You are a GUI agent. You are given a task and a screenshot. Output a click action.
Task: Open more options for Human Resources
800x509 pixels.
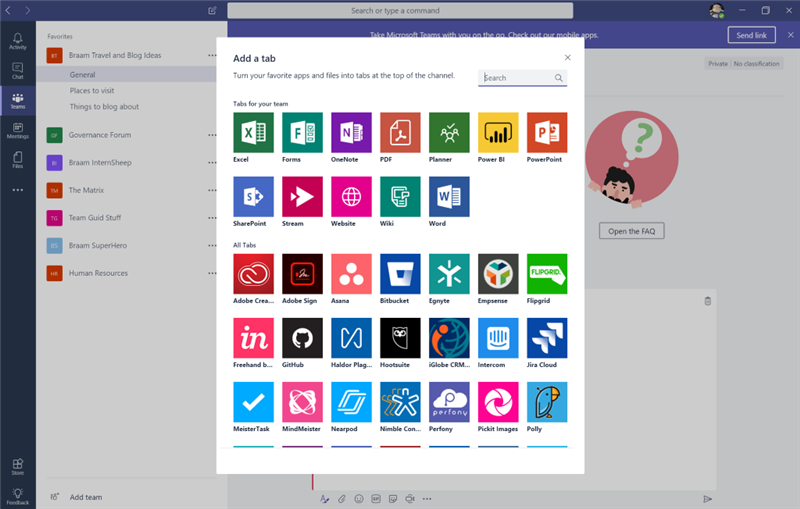pos(212,273)
